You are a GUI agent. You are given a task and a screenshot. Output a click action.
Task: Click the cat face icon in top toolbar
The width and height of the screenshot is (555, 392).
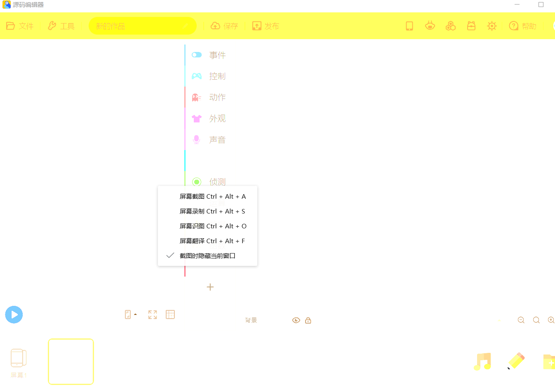(x=430, y=26)
